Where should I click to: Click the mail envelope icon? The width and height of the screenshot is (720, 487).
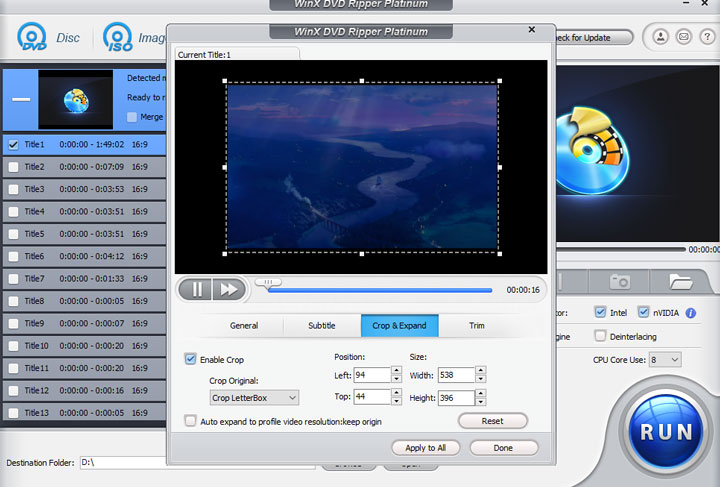[x=684, y=37]
